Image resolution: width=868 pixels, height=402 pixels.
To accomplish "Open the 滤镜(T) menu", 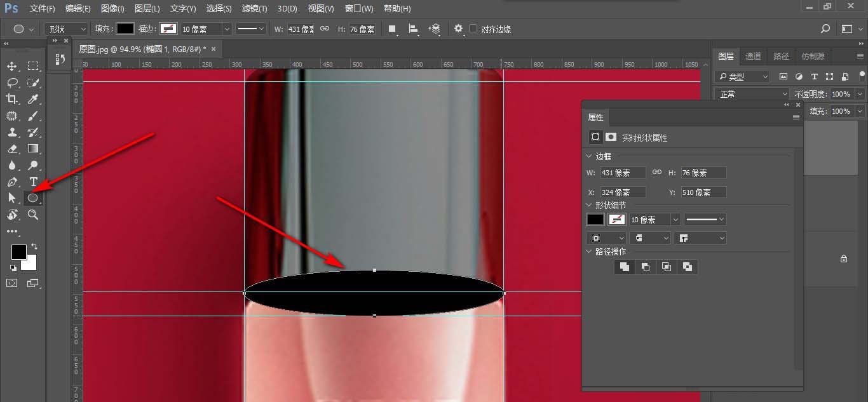I will click(x=255, y=8).
